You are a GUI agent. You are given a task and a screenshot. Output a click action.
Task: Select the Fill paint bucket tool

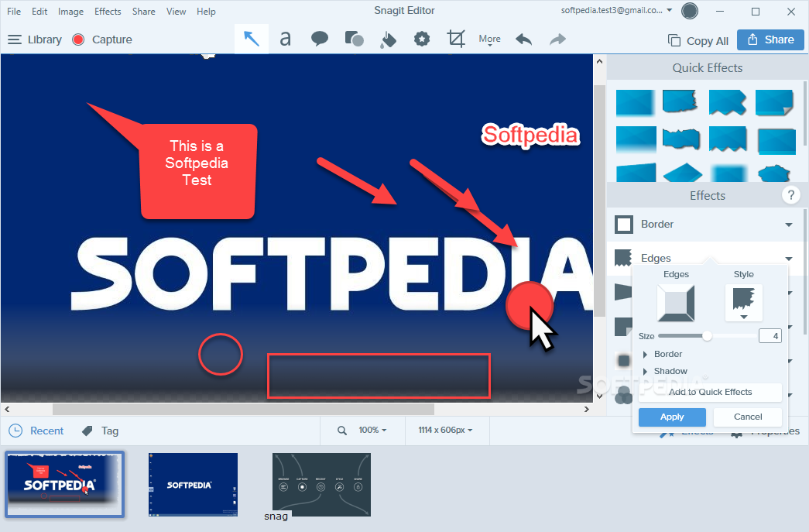[388, 39]
